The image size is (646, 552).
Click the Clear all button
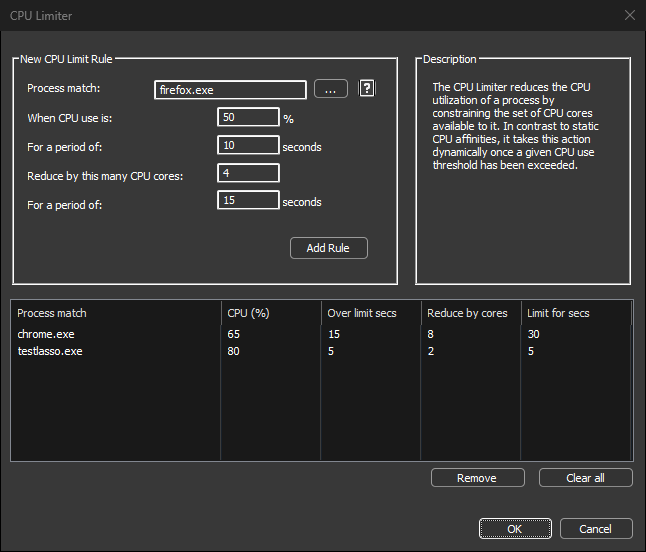585,478
